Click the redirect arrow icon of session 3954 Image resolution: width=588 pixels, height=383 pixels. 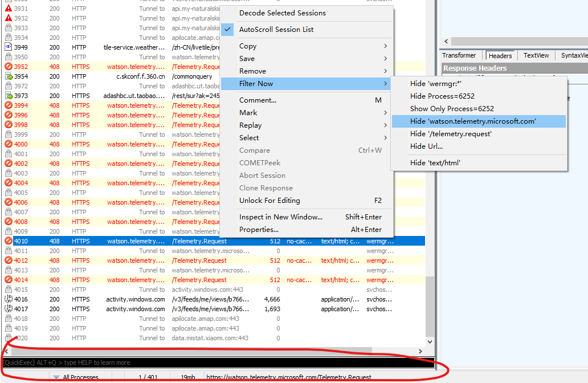(x=8, y=76)
